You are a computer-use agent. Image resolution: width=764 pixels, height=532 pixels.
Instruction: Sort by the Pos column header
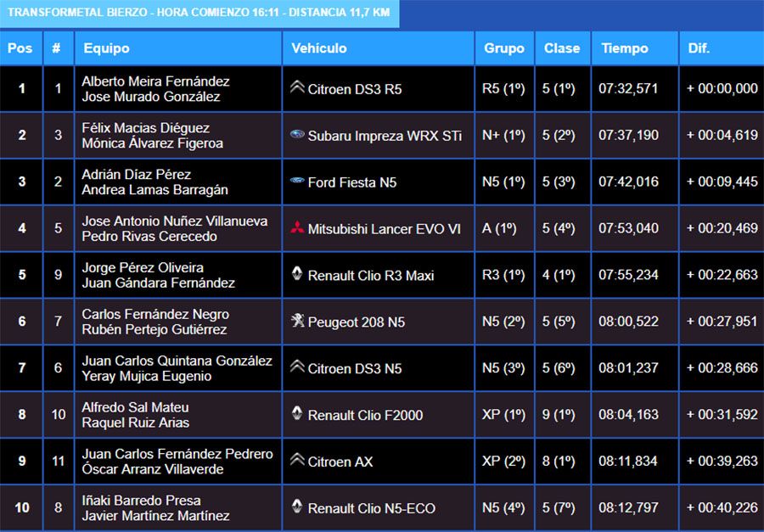pos(20,48)
